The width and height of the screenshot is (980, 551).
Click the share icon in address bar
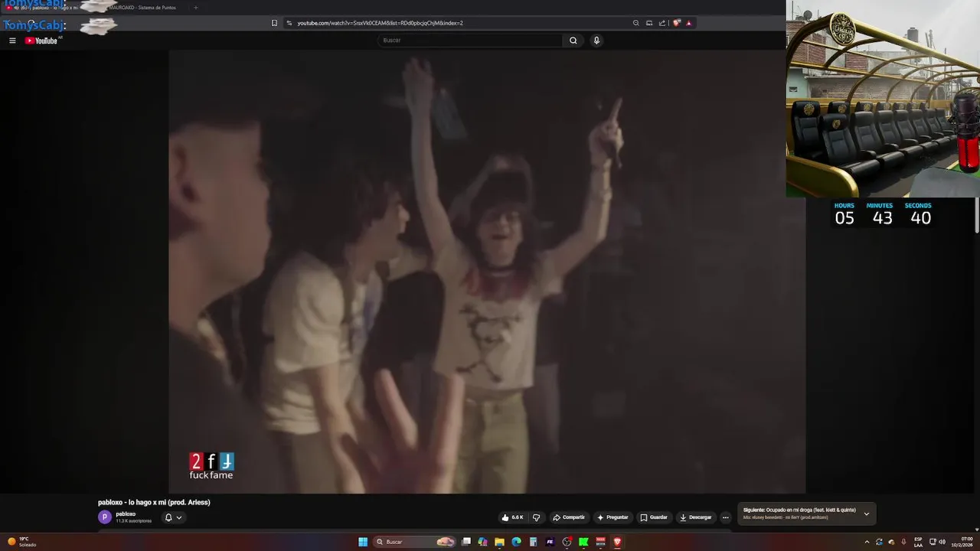tap(662, 23)
